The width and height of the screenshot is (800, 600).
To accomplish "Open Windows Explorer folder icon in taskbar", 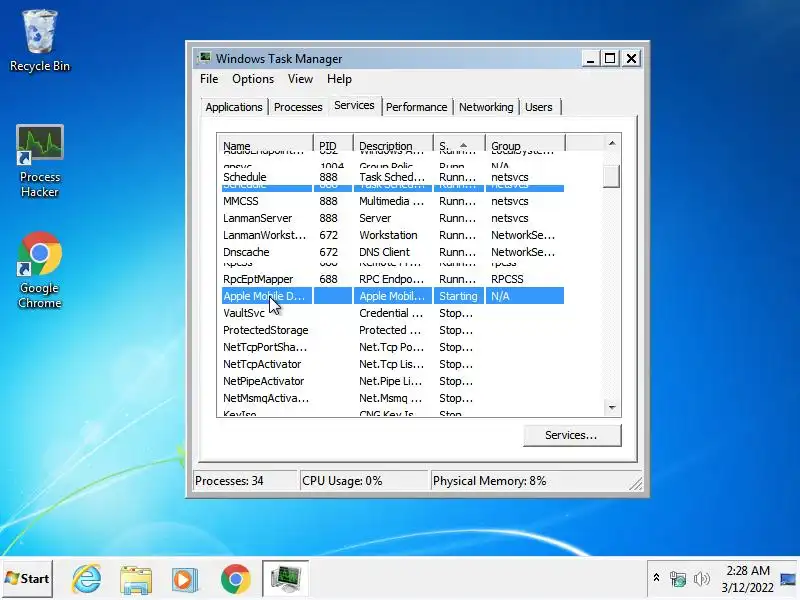I will click(136, 579).
